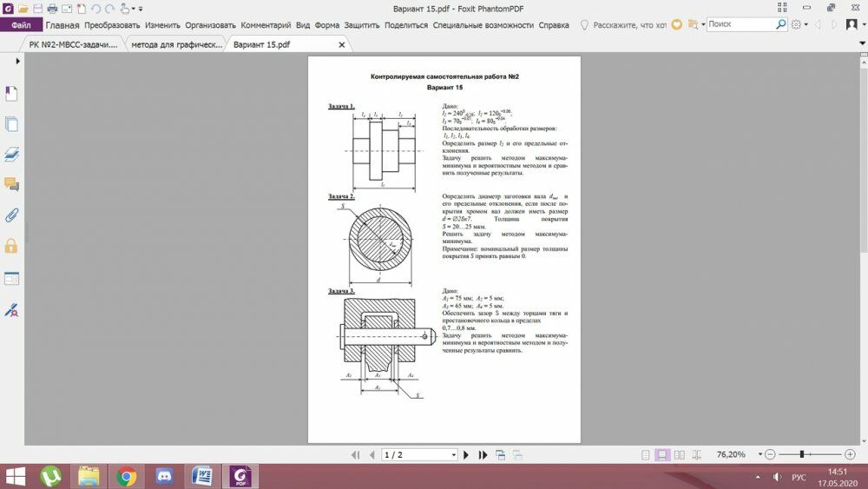868x489 pixels.
Task: Open Bookmarks panel in sidebar
Action: point(11,94)
